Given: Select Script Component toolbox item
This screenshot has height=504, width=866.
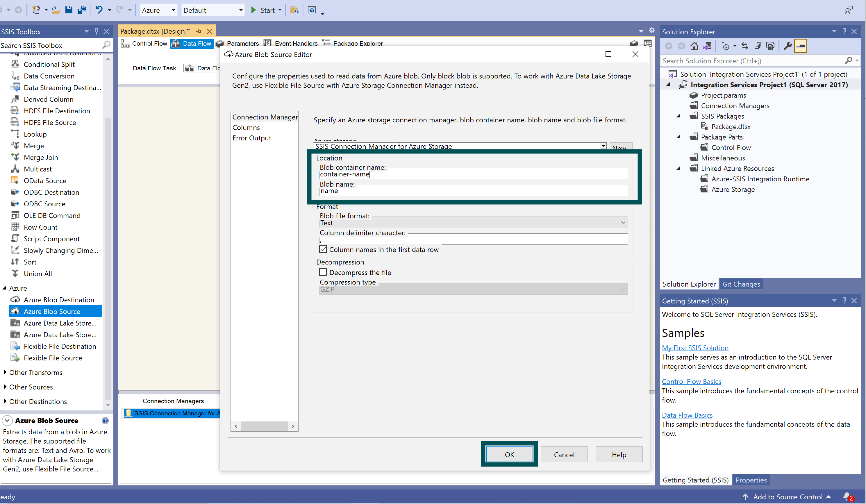Looking at the screenshot, I should (x=56, y=238).
